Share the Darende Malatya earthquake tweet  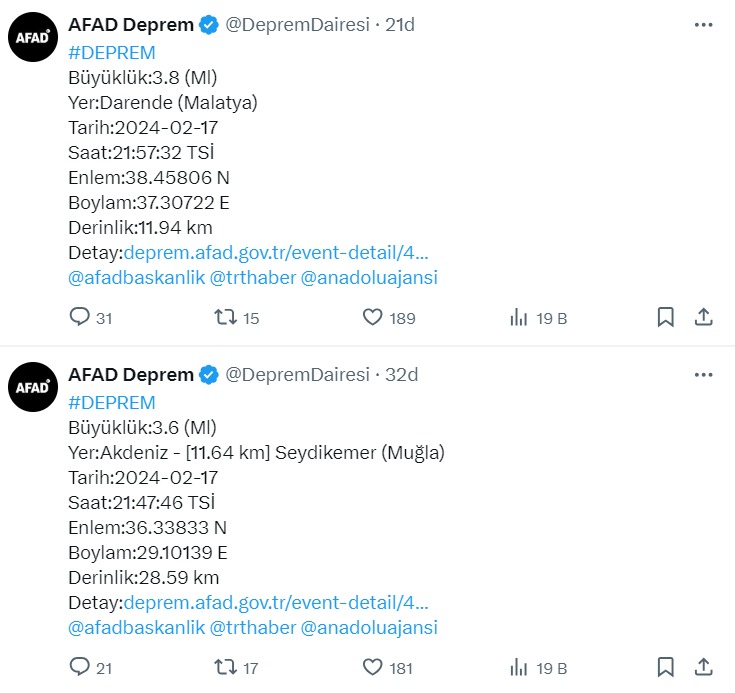(x=704, y=317)
